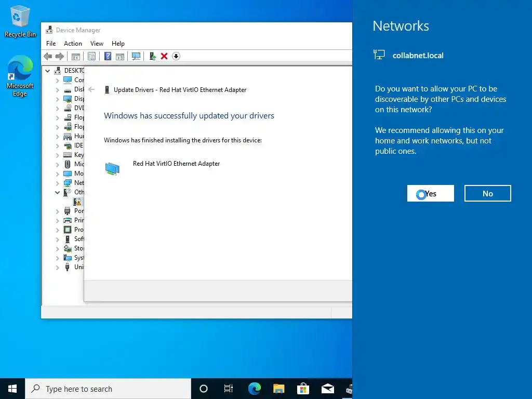Expand the Disk drives chevron

(57, 89)
